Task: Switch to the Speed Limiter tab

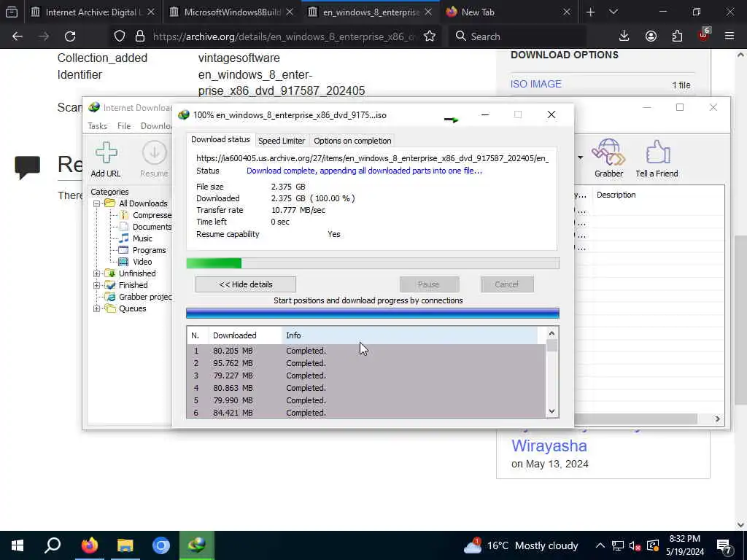Action: tap(282, 141)
